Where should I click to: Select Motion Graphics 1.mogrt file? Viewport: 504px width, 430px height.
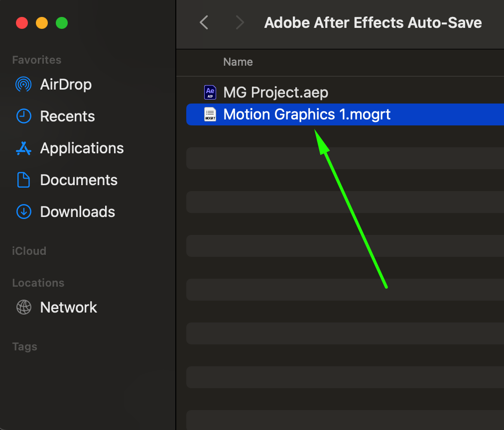(x=307, y=114)
